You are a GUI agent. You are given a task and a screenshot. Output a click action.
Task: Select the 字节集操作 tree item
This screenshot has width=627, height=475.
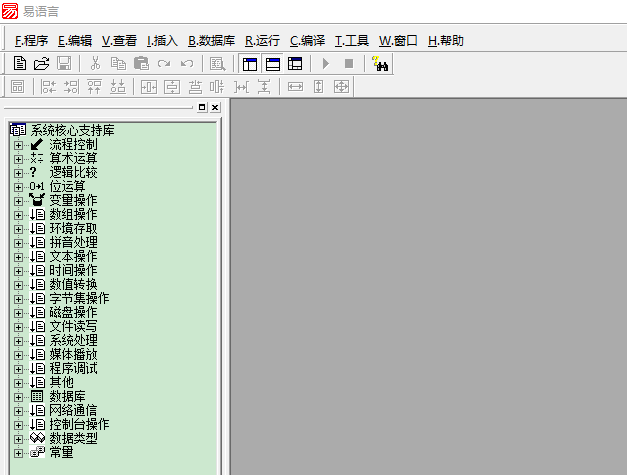click(x=79, y=298)
